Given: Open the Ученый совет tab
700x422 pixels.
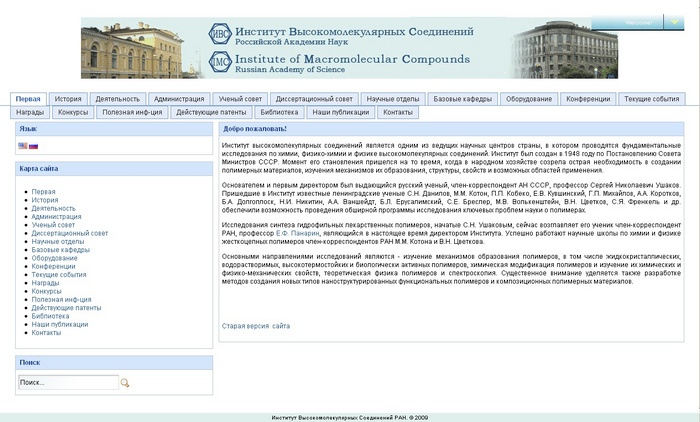Looking at the screenshot, I should [x=240, y=99].
